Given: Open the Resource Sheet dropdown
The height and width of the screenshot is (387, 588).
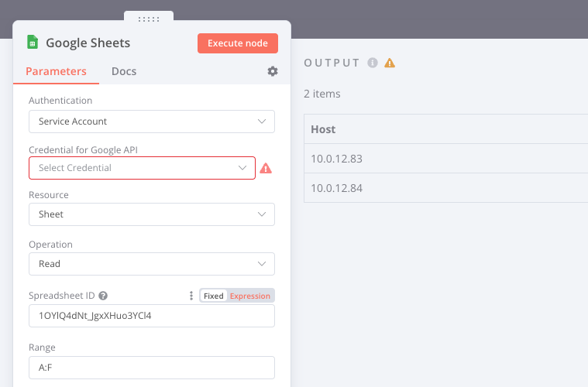Looking at the screenshot, I should pos(152,214).
